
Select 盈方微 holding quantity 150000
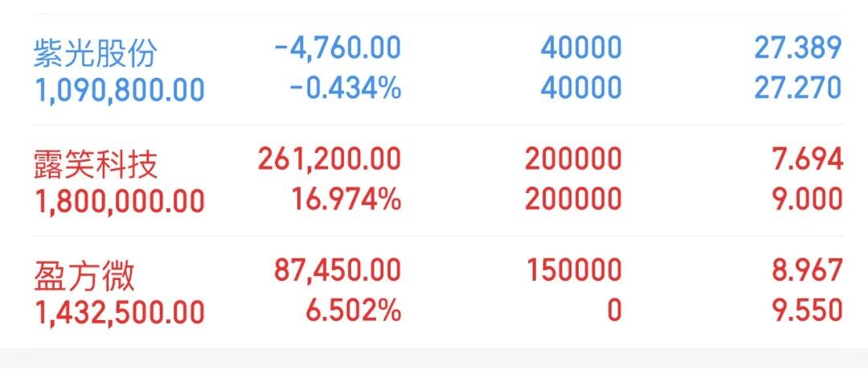[574, 271]
